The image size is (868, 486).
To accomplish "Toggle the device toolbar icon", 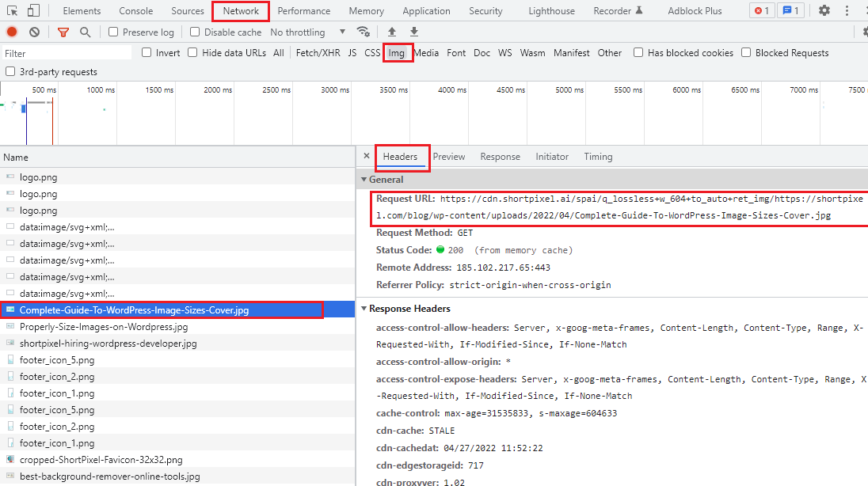I will click(x=33, y=11).
